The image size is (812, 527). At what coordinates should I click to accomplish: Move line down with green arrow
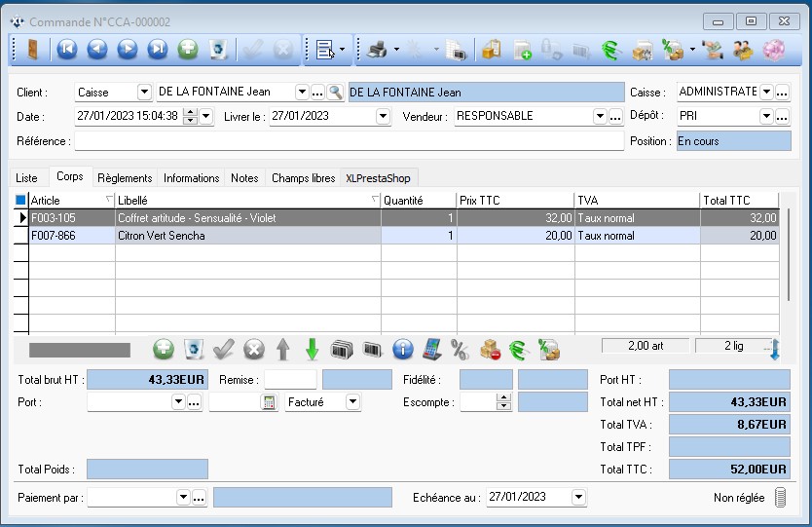pos(312,349)
